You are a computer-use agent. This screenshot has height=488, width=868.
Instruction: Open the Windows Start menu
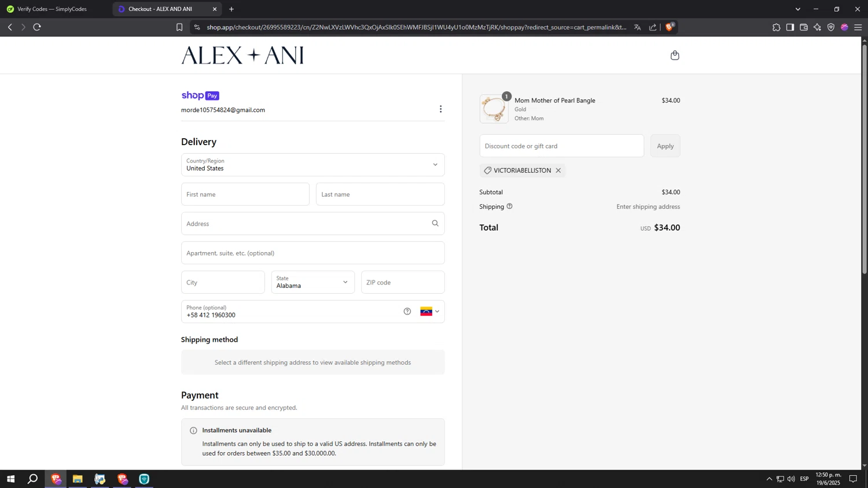pyautogui.click(x=10, y=479)
